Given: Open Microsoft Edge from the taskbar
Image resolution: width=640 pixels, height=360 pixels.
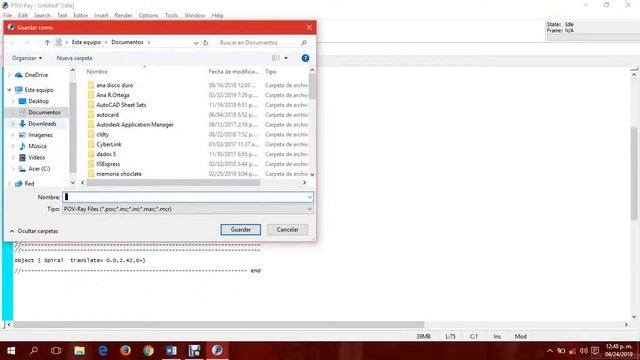Looking at the screenshot, I should 102,351.
